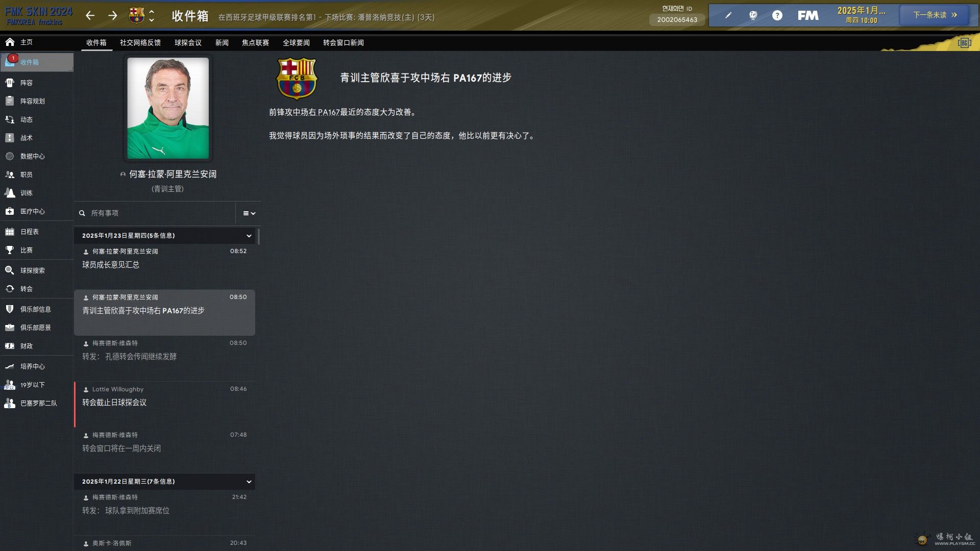Viewport: 980px width, 551px height.
Task: Open 战术 tactics in the sidebar
Action: click(26, 138)
